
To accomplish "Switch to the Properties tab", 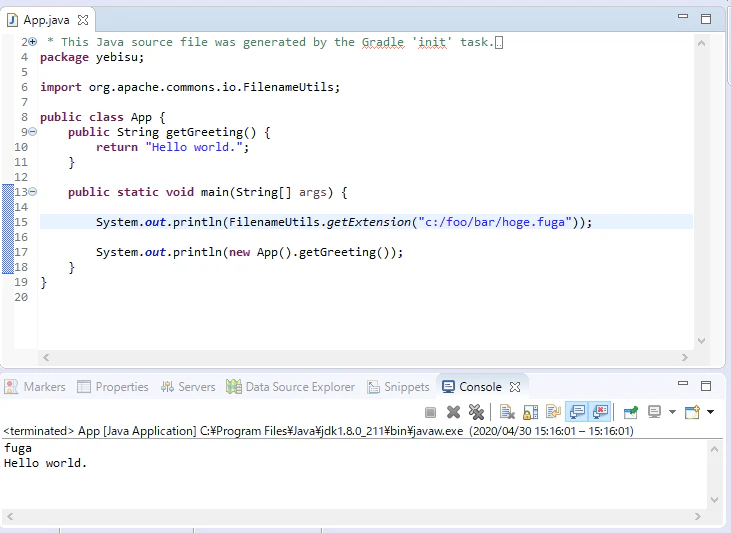I will (112, 387).
